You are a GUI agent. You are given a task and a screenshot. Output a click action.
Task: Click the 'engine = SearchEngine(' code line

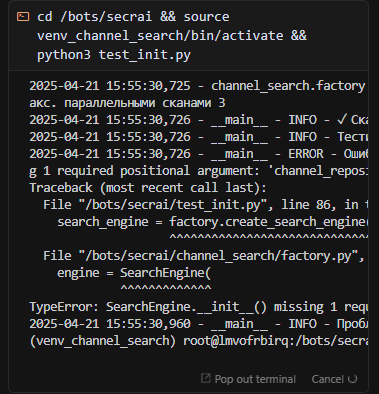point(134,273)
